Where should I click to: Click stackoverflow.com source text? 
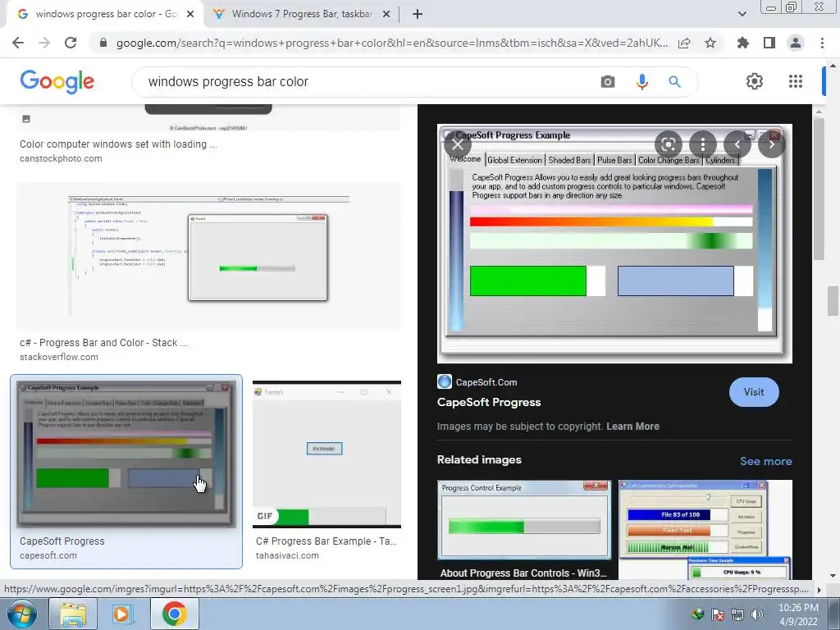coord(59,357)
